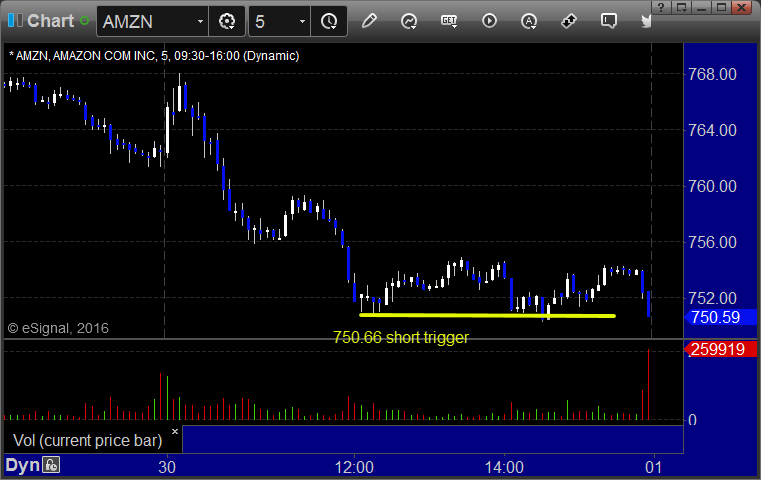Open the studies chart icon

(409, 21)
